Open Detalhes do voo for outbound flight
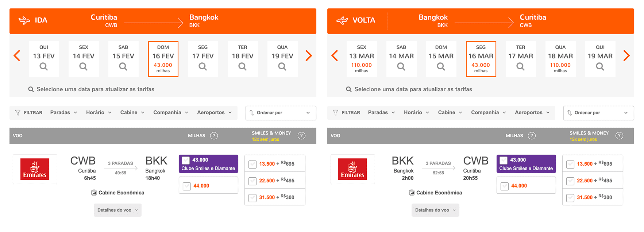Screen dimensions: 644x232 (x=117, y=210)
